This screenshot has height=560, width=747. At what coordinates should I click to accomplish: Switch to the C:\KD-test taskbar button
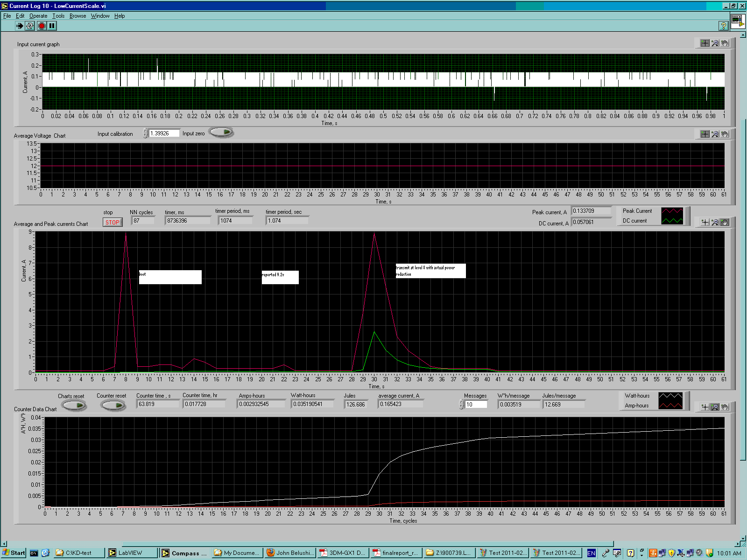[x=78, y=553]
